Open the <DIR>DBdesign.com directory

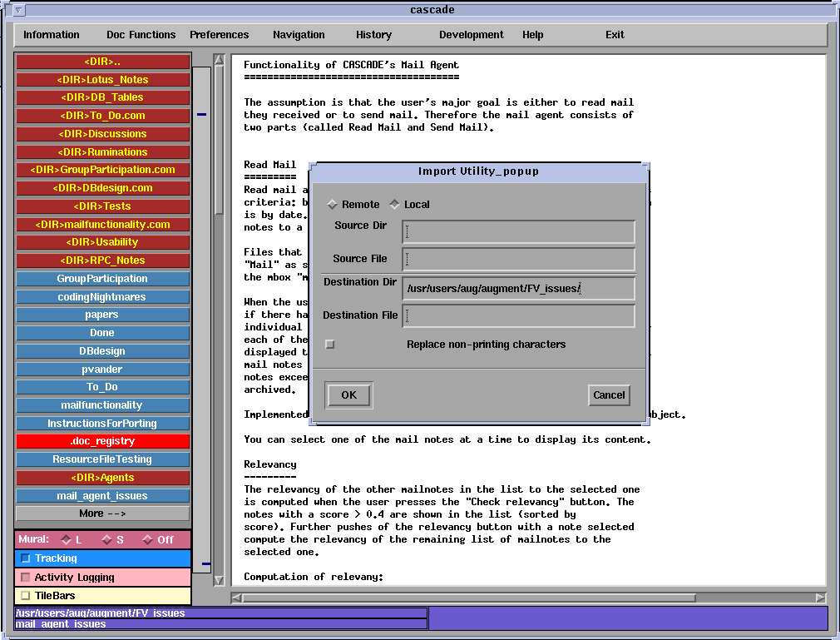[102, 188]
